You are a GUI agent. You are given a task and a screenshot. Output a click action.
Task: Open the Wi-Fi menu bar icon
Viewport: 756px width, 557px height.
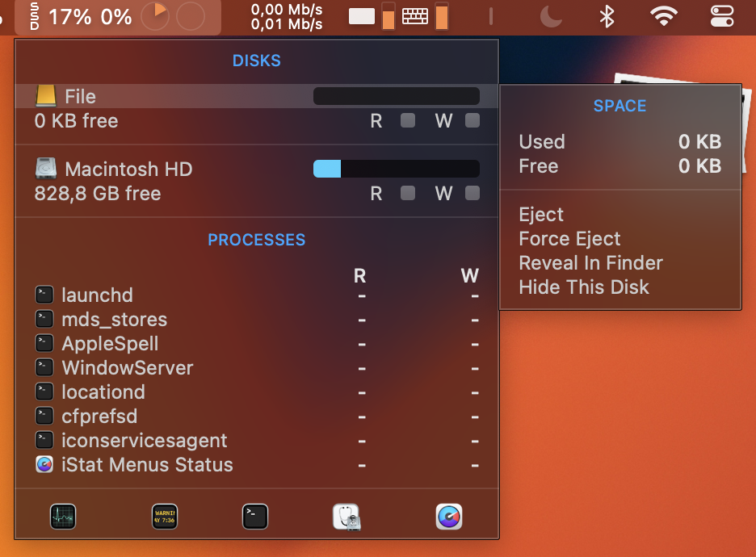click(664, 16)
